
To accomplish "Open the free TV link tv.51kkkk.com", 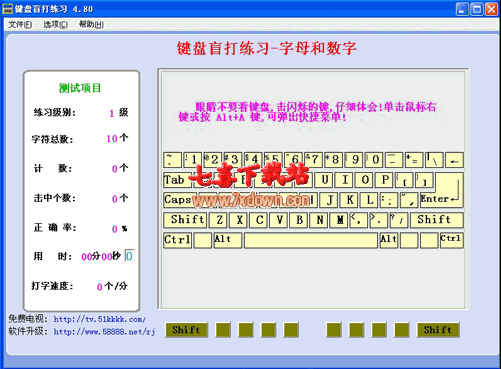I will (x=100, y=319).
